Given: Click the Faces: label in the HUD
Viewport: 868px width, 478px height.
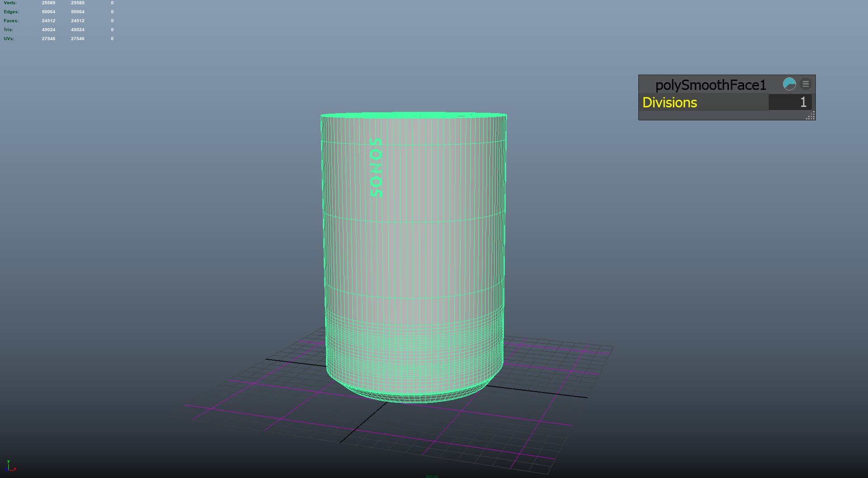Looking at the screenshot, I should click(x=11, y=21).
